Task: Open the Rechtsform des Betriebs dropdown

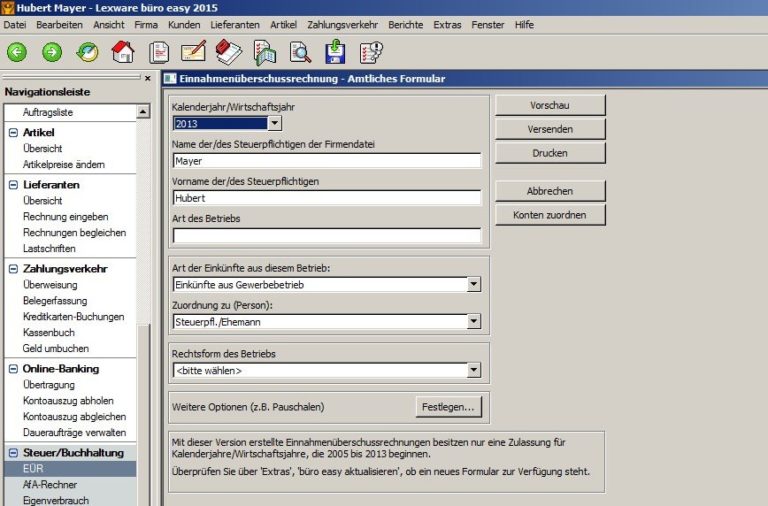Action: pos(473,370)
